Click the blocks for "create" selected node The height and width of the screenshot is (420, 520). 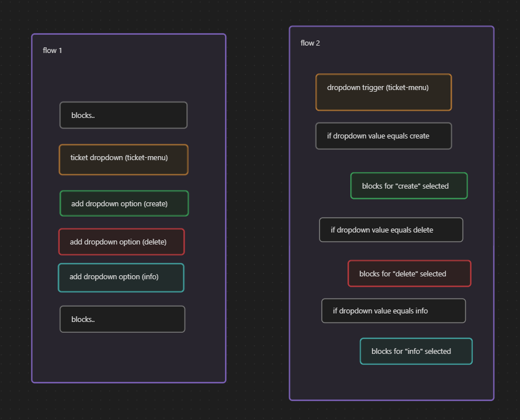[409, 186]
